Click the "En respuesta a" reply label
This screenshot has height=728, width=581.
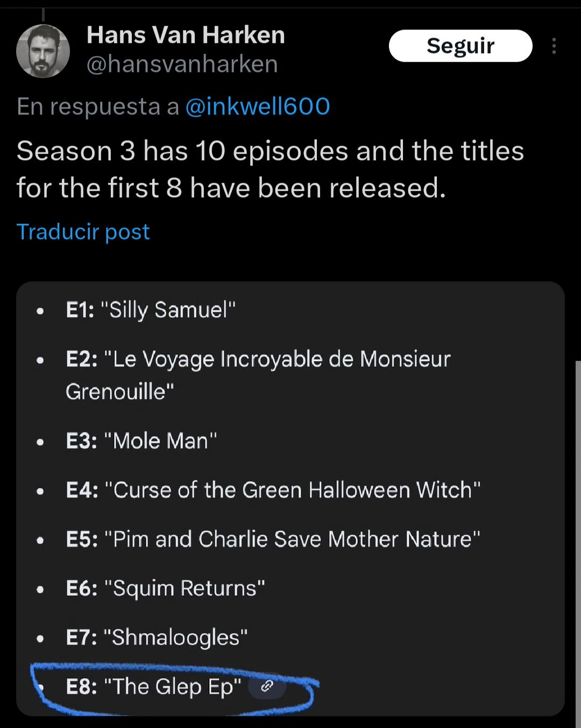click(97, 106)
